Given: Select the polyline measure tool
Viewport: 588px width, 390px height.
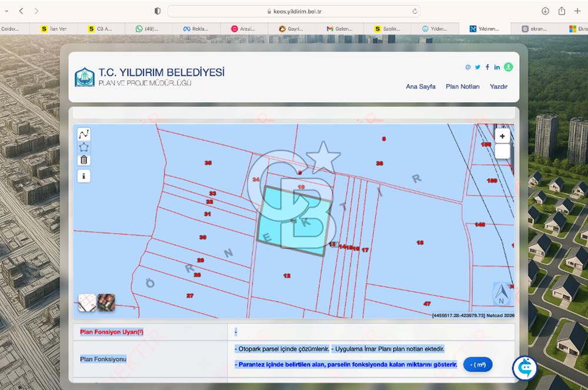Looking at the screenshot, I should [83, 134].
